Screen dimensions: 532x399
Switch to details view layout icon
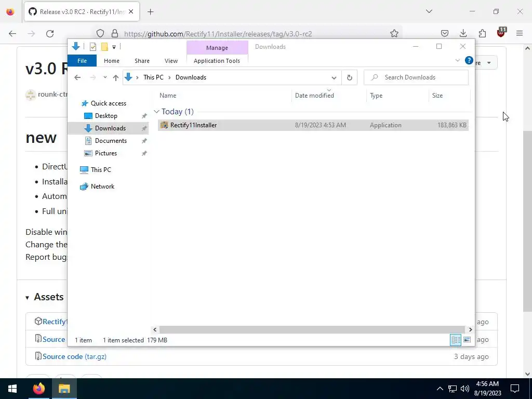456,340
